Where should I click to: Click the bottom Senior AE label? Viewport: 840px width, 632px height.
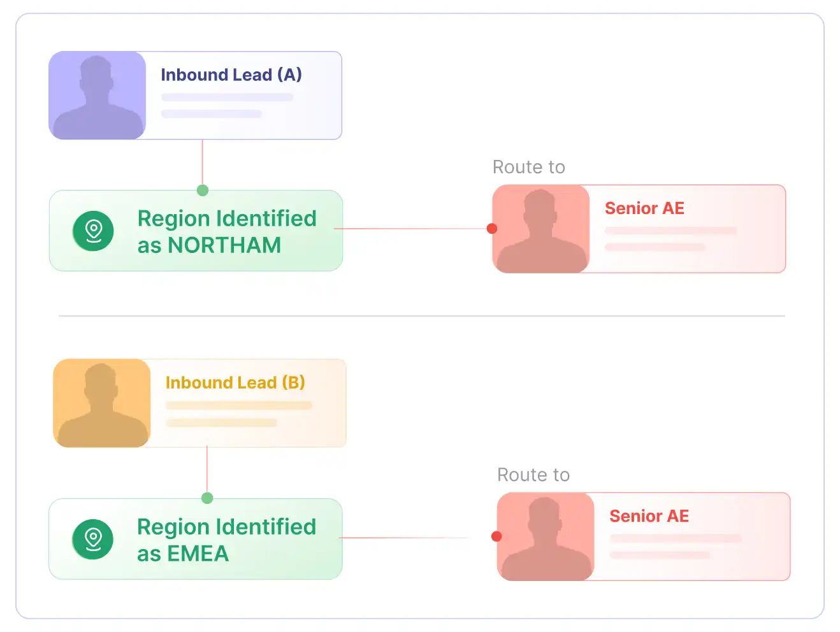[x=649, y=516]
